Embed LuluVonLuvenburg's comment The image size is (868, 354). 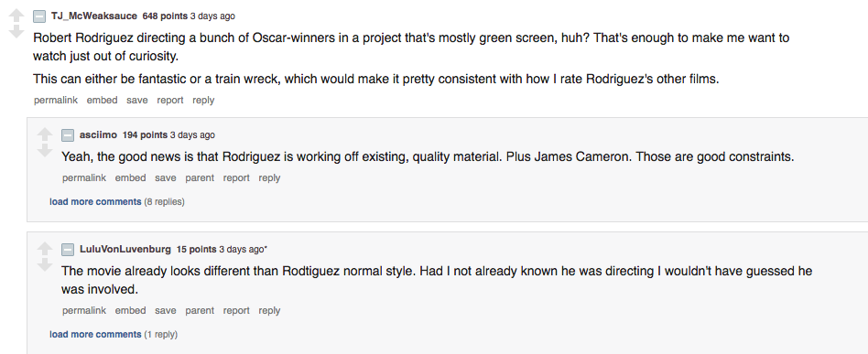coord(131,311)
